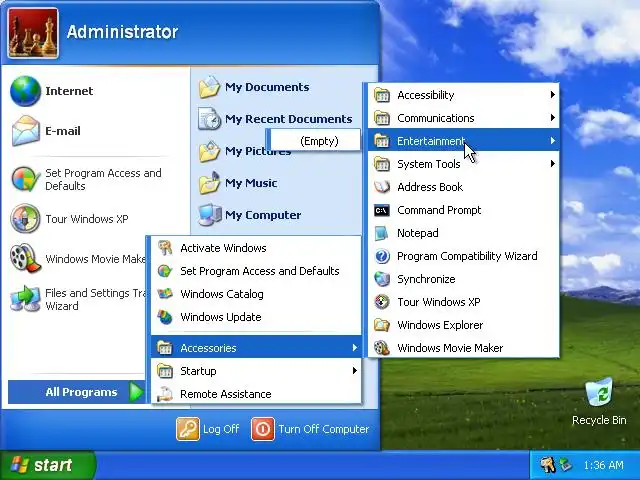Open the Recycle Bin on desktop
The height and width of the screenshot is (480, 640).
click(x=599, y=402)
